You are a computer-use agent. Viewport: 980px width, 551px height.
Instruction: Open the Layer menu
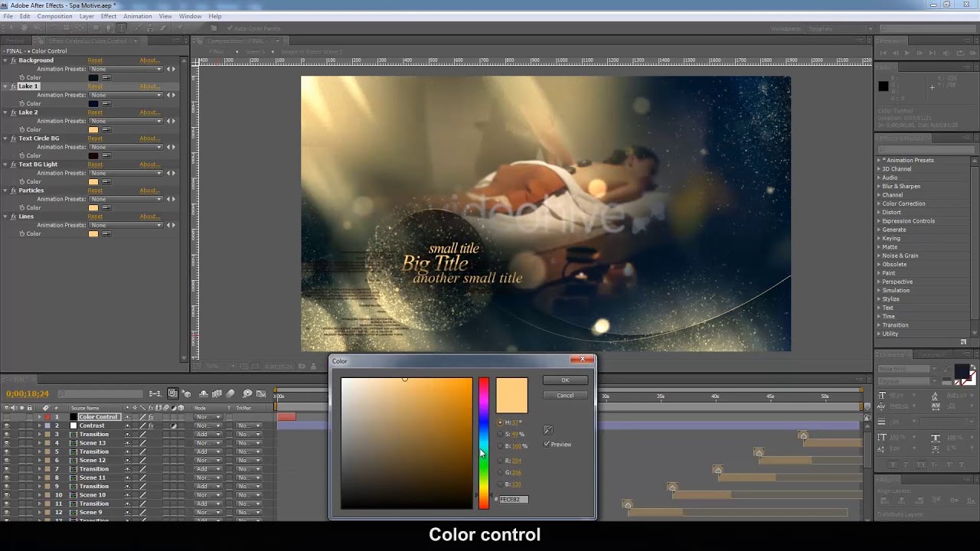tap(87, 16)
